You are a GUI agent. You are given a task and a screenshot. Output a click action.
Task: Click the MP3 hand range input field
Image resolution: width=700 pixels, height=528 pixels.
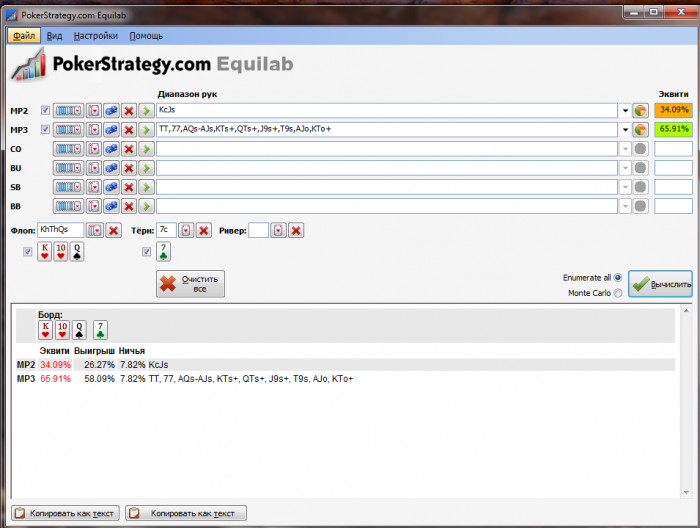387,129
